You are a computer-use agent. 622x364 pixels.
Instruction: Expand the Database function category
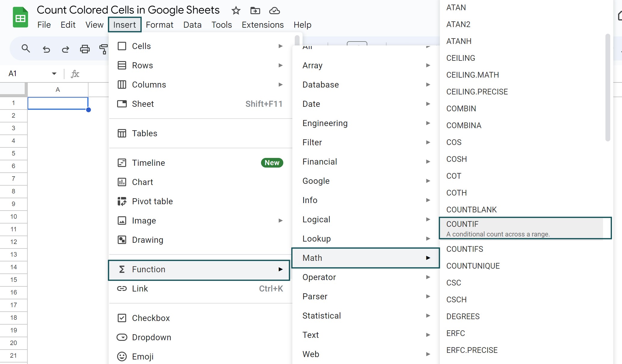pos(366,85)
